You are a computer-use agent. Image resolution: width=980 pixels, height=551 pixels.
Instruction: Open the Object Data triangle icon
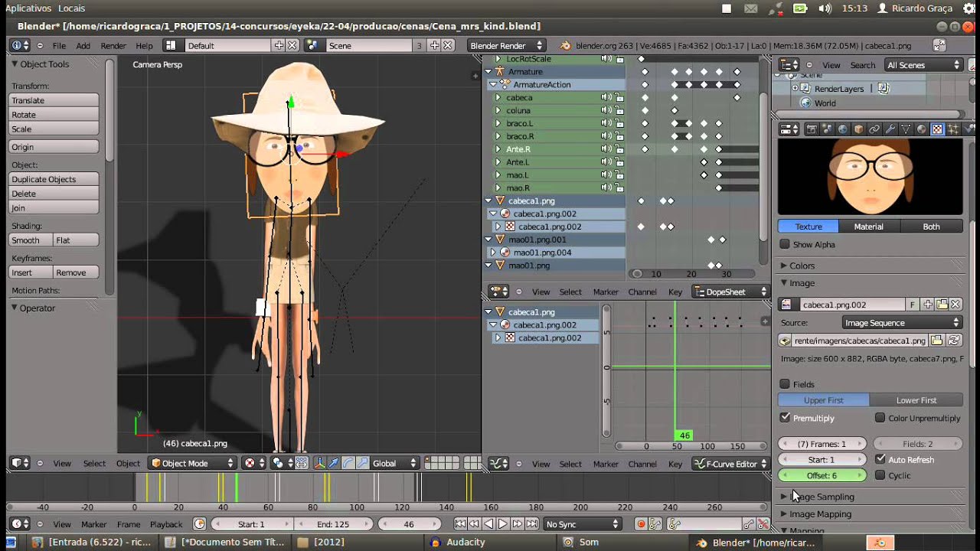(906, 129)
